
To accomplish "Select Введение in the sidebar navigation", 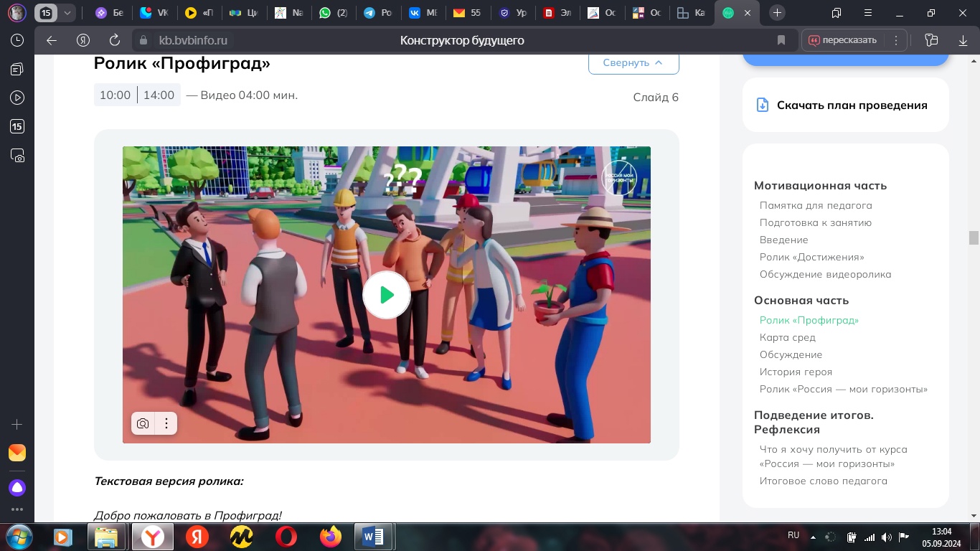I will click(x=783, y=240).
